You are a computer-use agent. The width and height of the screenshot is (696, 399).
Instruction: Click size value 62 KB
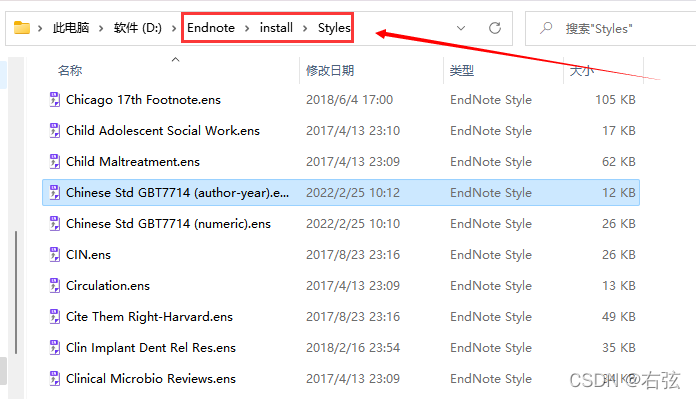[x=619, y=162]
